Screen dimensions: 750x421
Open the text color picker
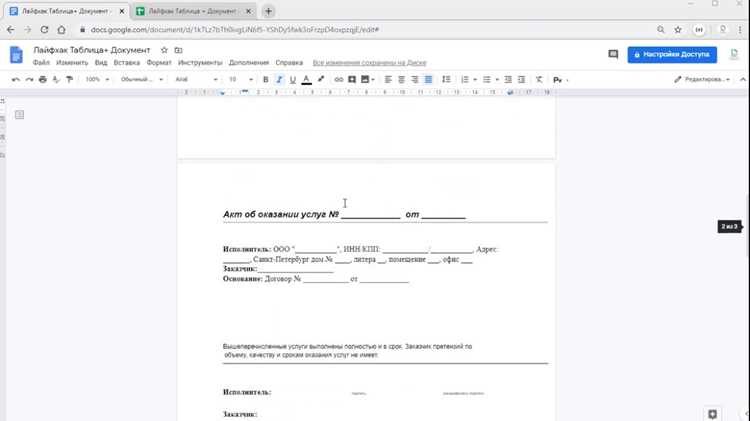tap(307, 79)
